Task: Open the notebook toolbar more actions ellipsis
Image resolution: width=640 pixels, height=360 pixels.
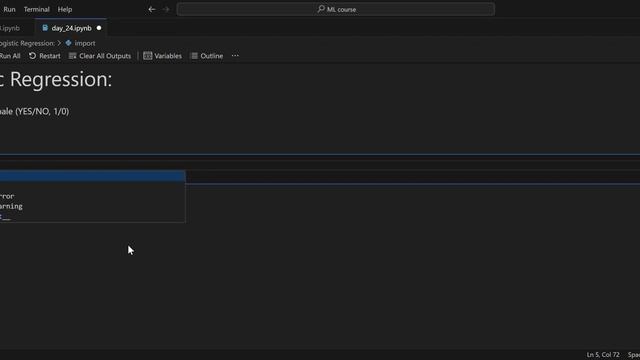Action: (x=235, y=56)
